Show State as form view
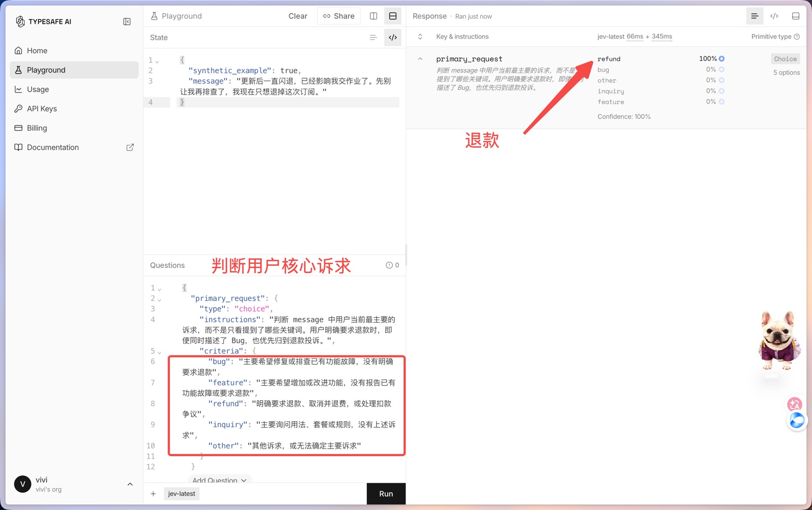 coord(373,38)
